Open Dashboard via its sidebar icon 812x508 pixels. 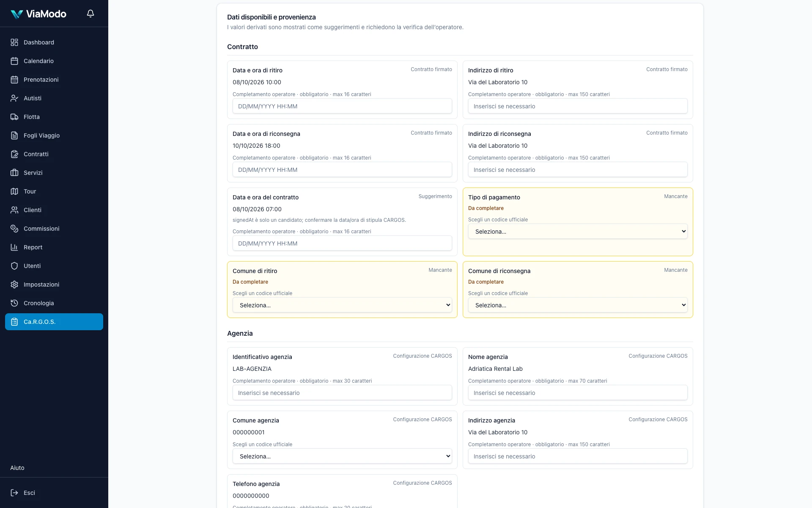(x=14, y=42)
